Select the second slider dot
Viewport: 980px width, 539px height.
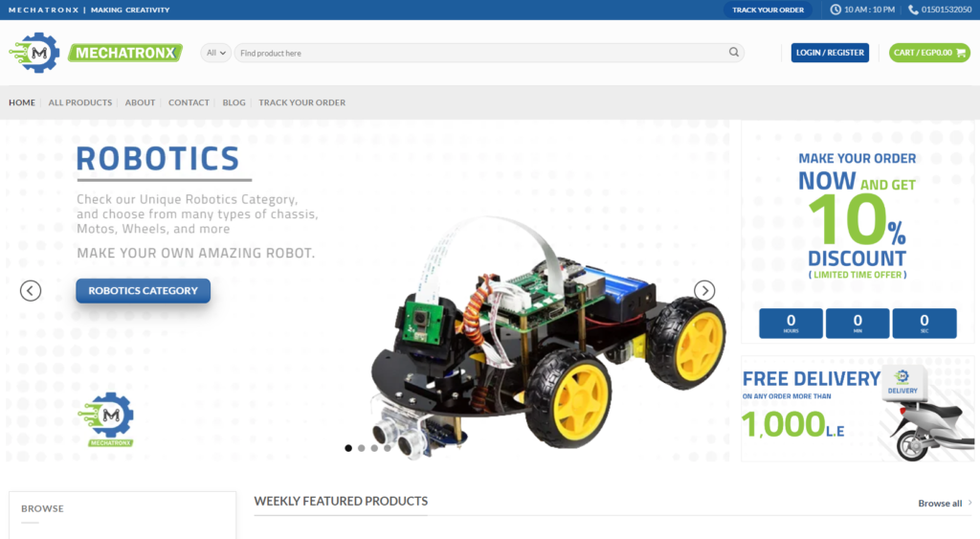click(x=362, y=447)
